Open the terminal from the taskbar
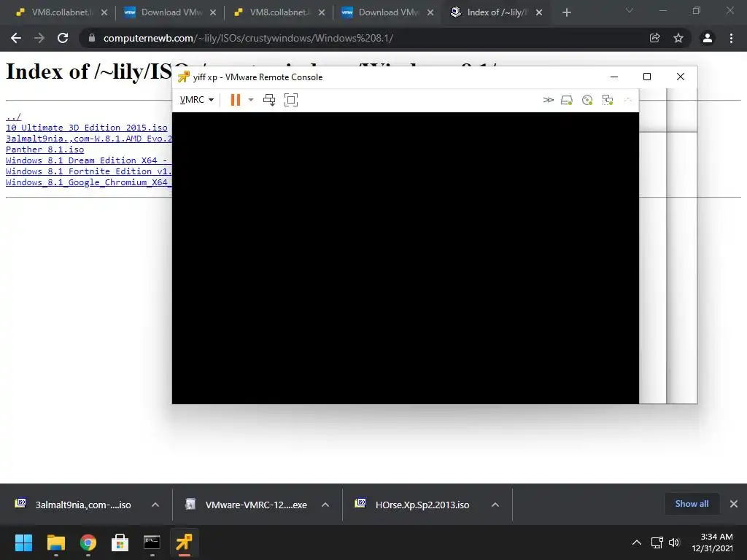This screenshot has width=747, height=560. pos(152,542)
